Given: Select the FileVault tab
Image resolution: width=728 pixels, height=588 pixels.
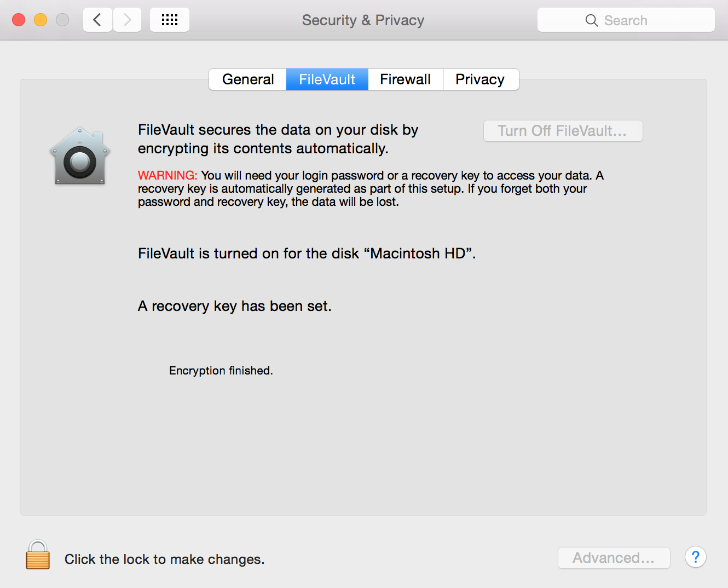Looking at the screenshot, I should click(327, 79).
